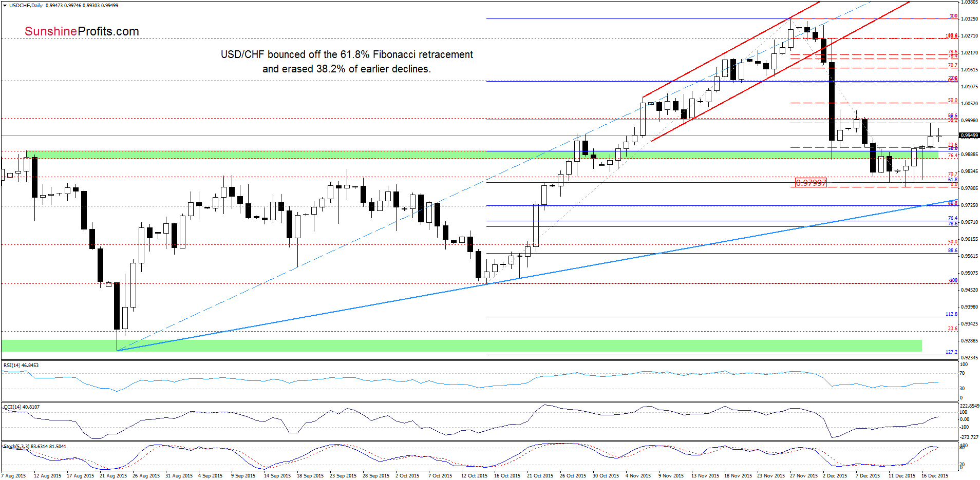Viewport: 980px width, 480px height.
Task: Open the chart menu triangle beside USDCHF,Daily
Action: coord(5,5)
